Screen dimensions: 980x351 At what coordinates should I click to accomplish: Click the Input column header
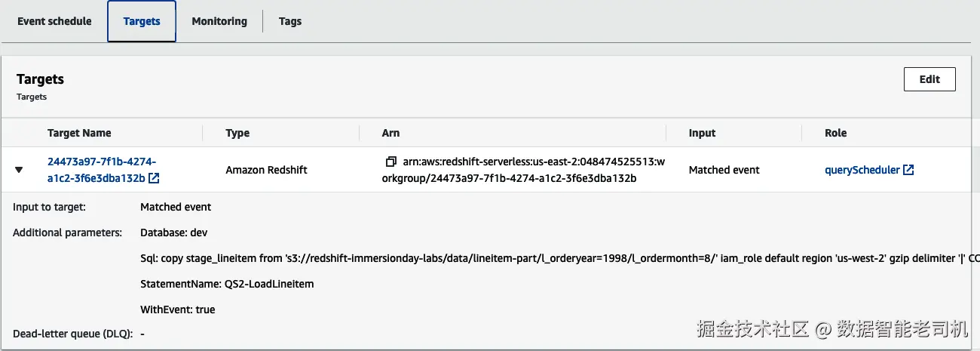pyautogui.click(x=702, y=133)
